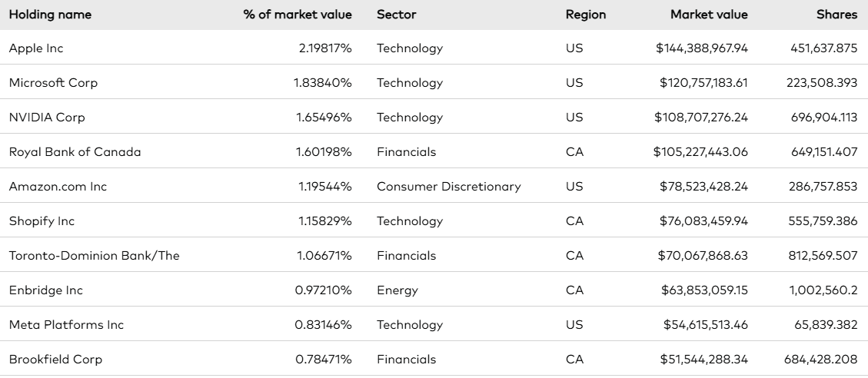Select the Apple Inc holding row
Viewport: 868px width, 378px height.
tap(36, 48)
